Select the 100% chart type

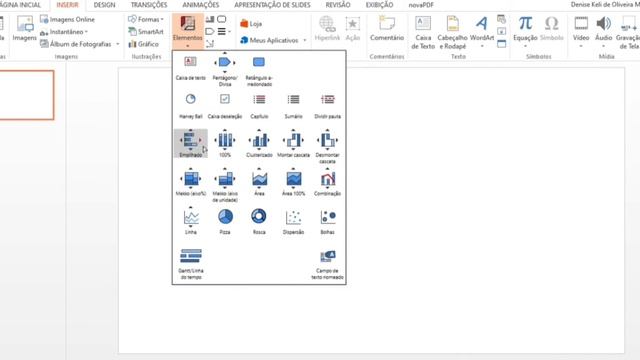click(x=225, y=143)
